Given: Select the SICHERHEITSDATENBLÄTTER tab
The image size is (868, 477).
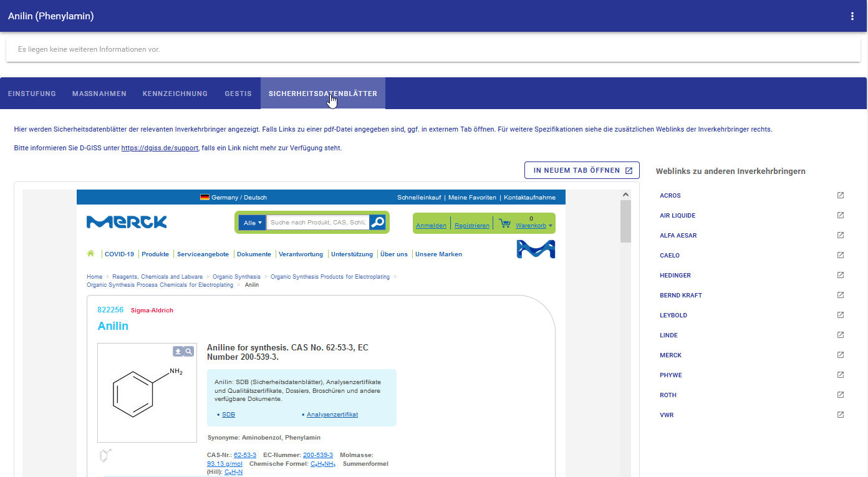Looking at the screenshot, I should pyautogui.click(x=323, y=94).
